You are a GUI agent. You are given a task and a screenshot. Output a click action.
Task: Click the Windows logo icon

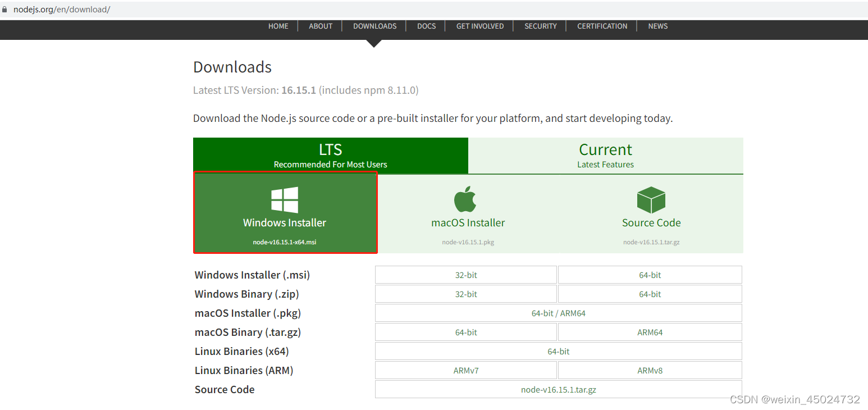pos(285,200)
